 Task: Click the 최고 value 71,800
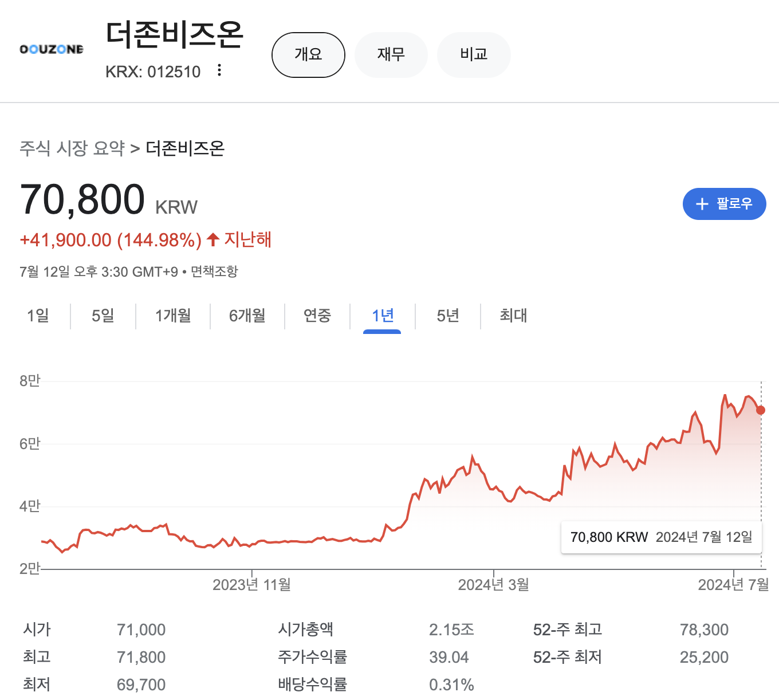point(141,657)
